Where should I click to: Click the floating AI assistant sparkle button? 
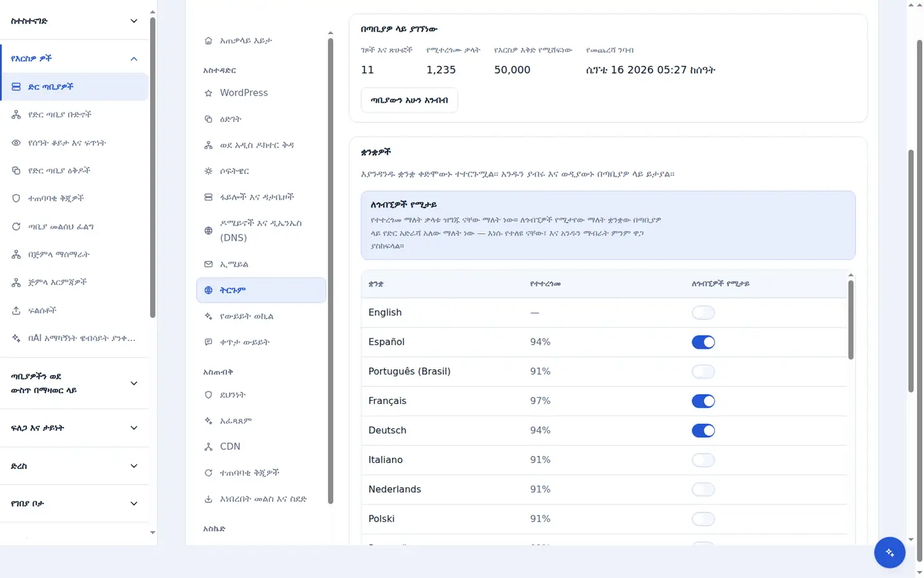tap(890, 552)
